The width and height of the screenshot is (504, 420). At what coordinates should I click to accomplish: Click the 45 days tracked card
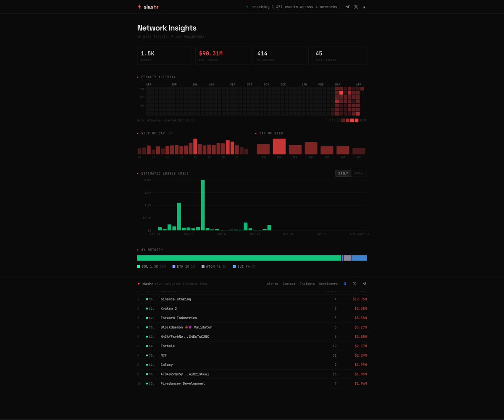[339, 55]
